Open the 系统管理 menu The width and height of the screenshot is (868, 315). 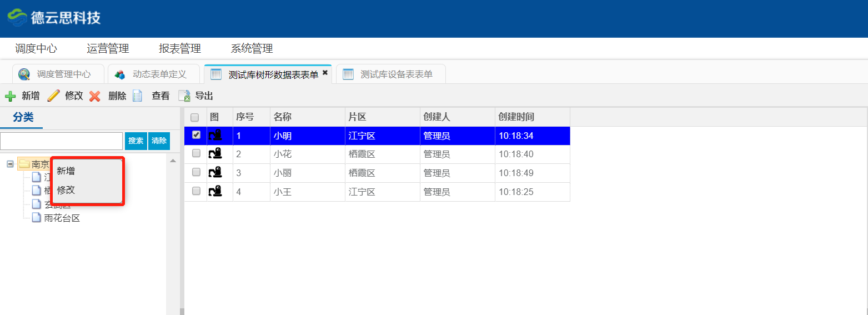(252, 49)
